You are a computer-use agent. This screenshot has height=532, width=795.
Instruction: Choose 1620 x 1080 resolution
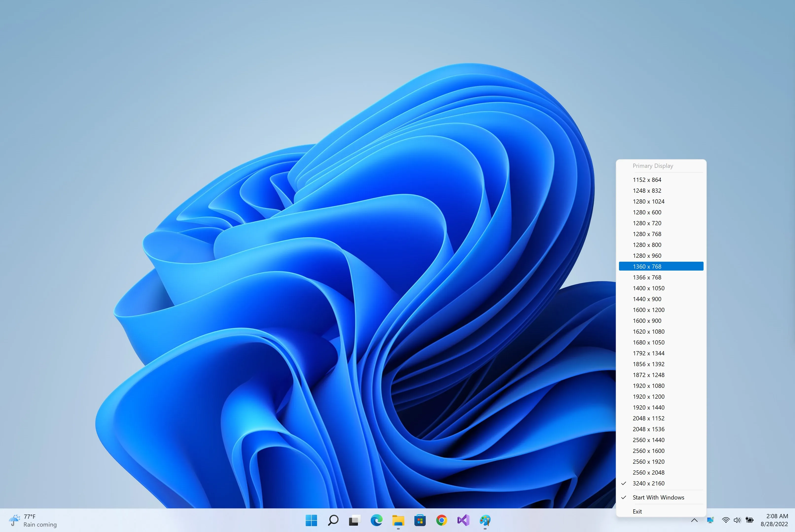(661, 332)
